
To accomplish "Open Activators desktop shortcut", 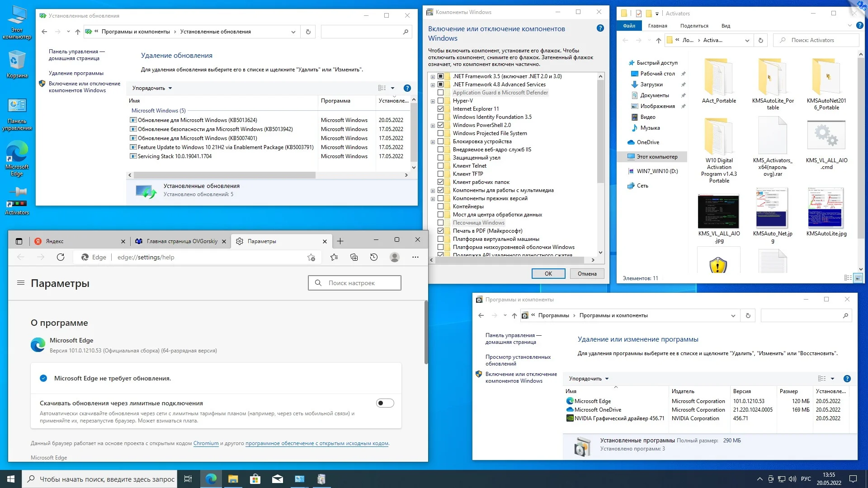I will (17, 201).
